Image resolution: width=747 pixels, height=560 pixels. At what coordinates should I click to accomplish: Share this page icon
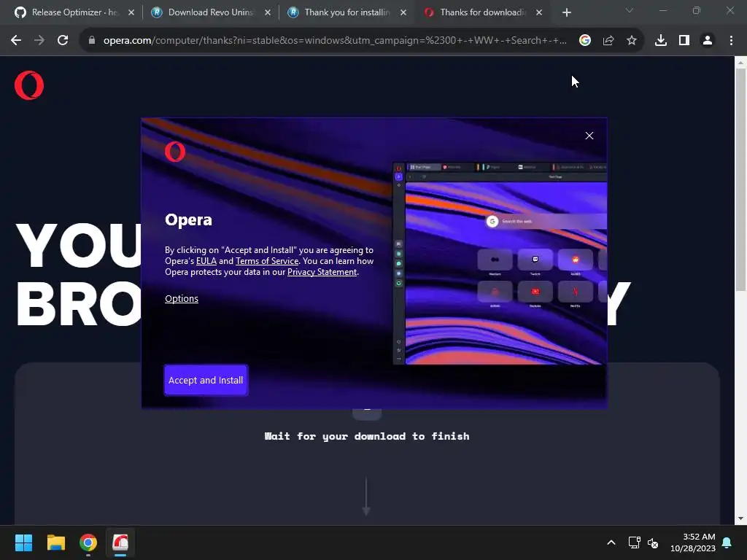coord(608,41)
